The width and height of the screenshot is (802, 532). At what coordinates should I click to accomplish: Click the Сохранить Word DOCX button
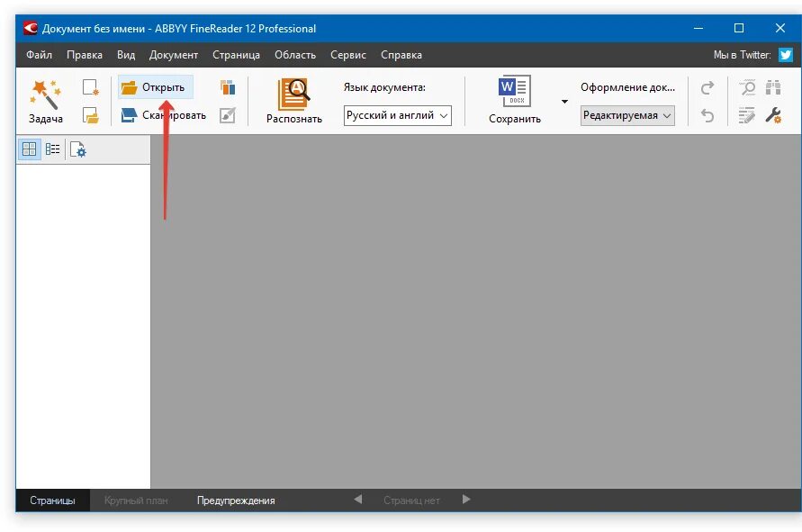point(515,102)
